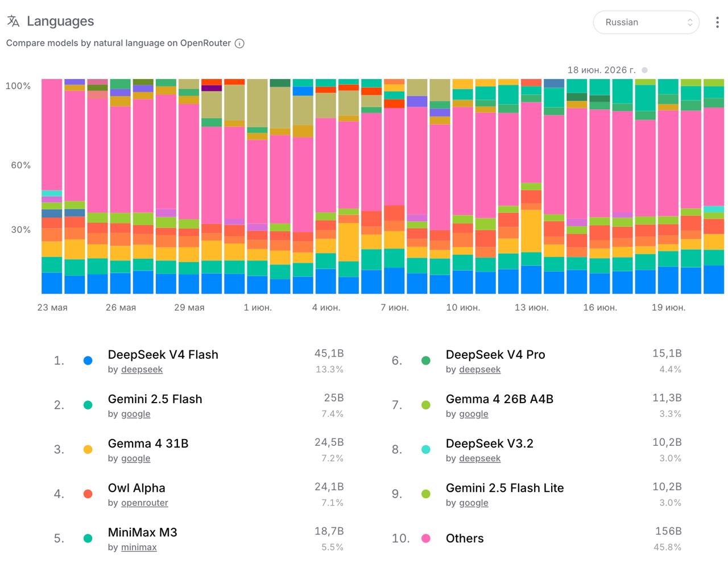Click the 4 июн. stacked bar
728x567 pixels.
[x=326, y=187]
